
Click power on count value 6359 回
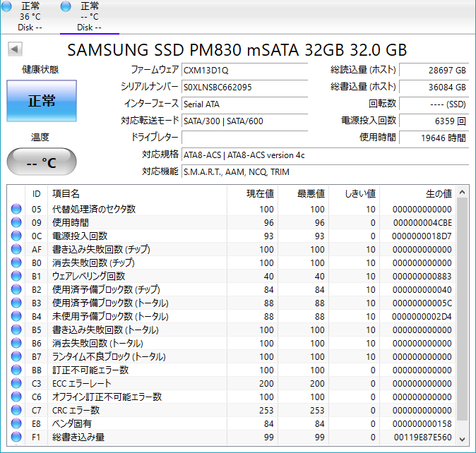pyautogui.click(x=434, y=121)
